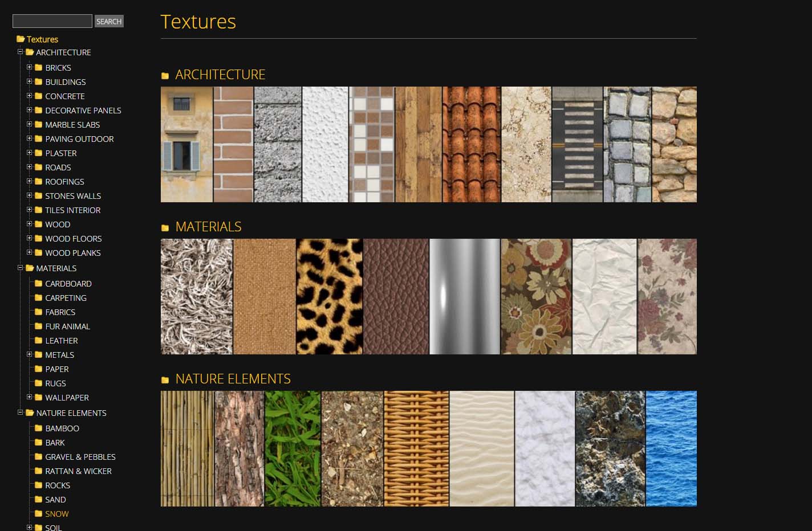812x531 pixels.
Task: Click the folder icon beside CARPETING
Action: tap(39, 297)
